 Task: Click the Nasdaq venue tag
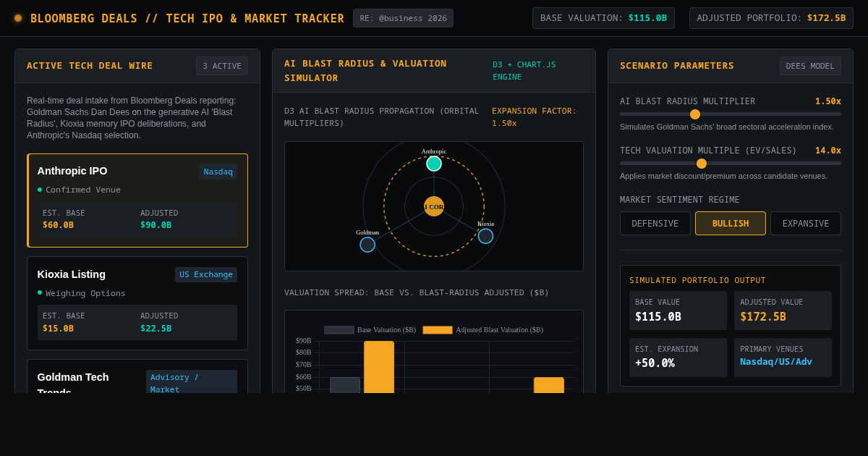pyautogui.click(x=218, y=172)
